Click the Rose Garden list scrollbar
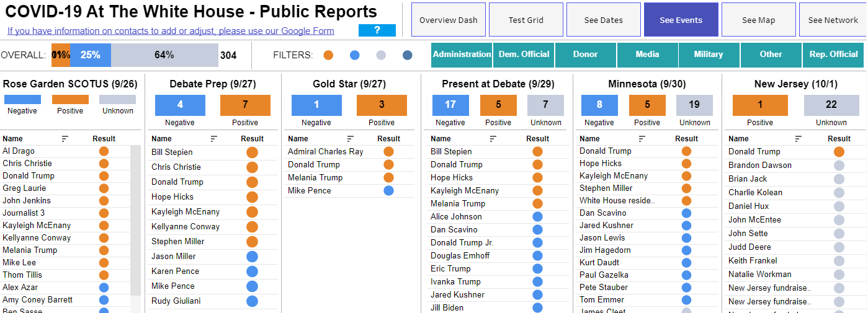The height and width of the screenshot is (313, 868). (135, 220)
